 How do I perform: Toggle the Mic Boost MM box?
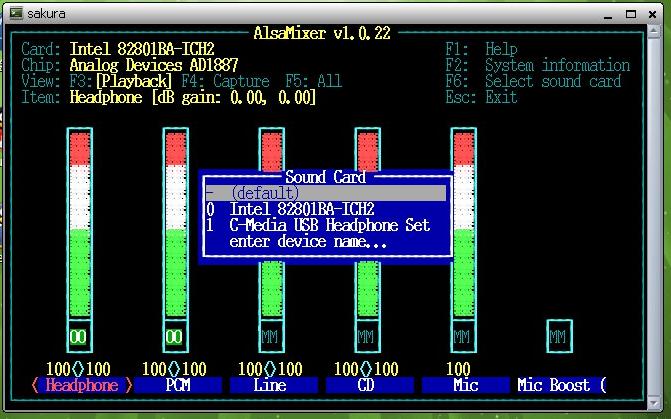[558, 337]
